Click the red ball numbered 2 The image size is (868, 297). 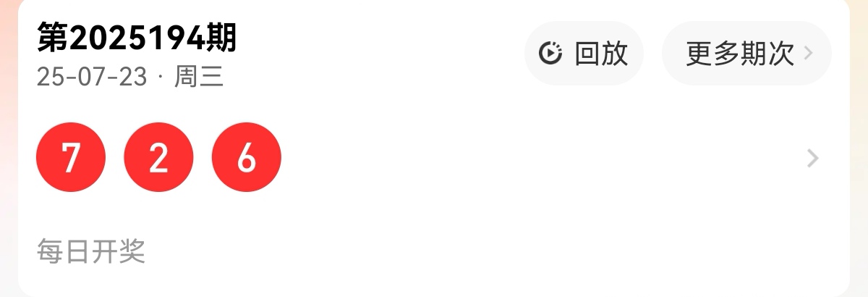159,158
